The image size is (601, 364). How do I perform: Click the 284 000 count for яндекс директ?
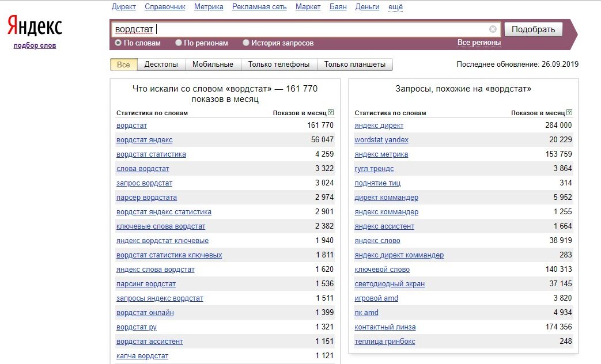coord(558,126)
